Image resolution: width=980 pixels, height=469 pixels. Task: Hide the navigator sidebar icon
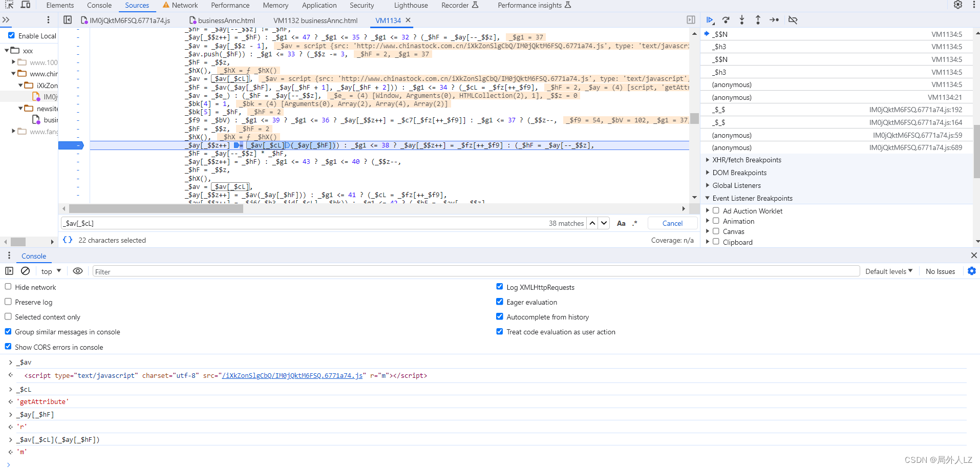tap(68, 20)
